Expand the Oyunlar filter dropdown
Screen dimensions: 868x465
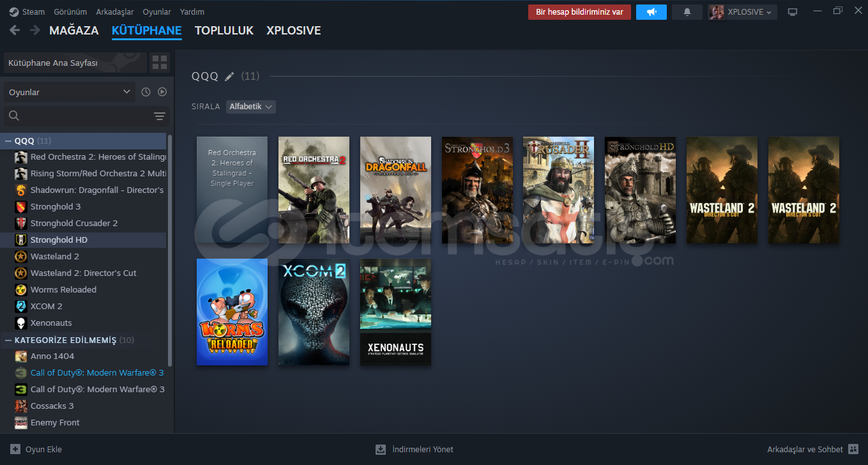coord(70,92)
